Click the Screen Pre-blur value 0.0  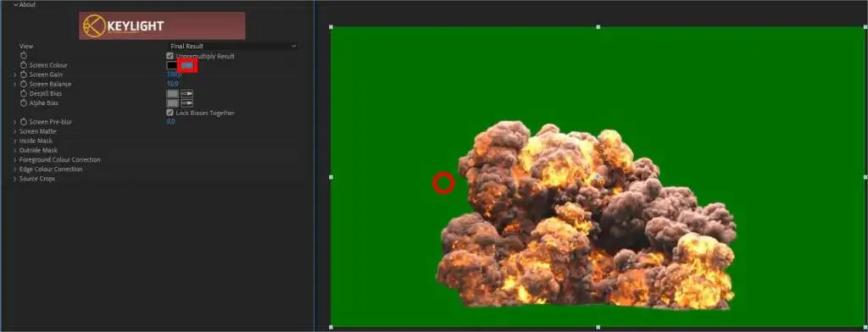[x=171, y=122]
